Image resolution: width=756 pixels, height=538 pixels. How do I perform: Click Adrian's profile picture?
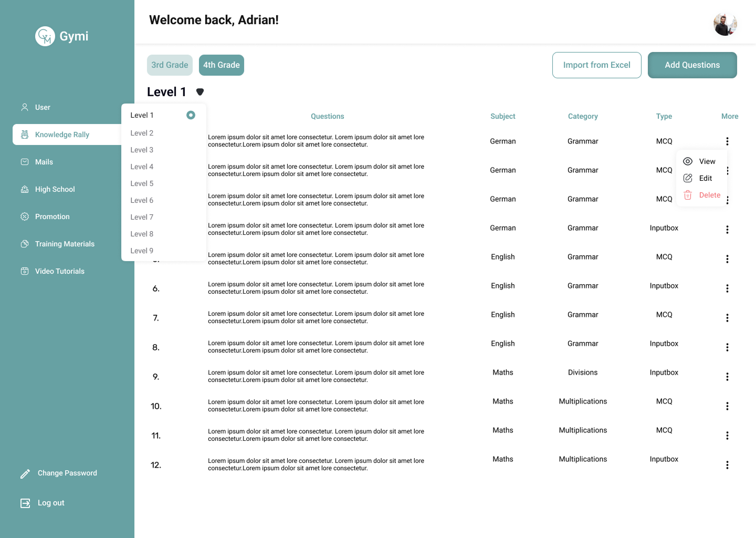click(725, 24)
